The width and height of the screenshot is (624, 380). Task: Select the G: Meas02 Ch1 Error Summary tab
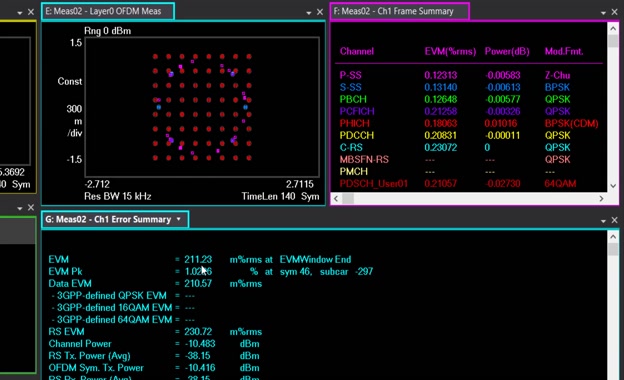[x=115, y=219]
